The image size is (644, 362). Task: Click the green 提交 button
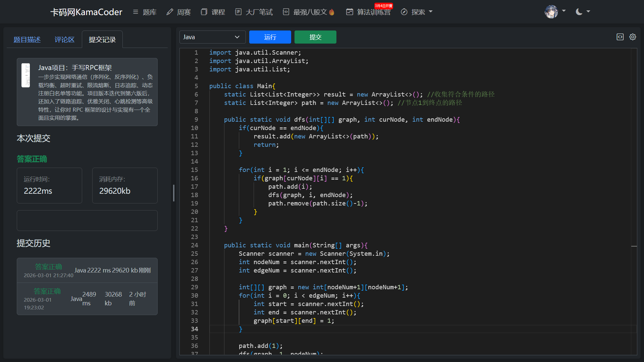coord(315,37)
